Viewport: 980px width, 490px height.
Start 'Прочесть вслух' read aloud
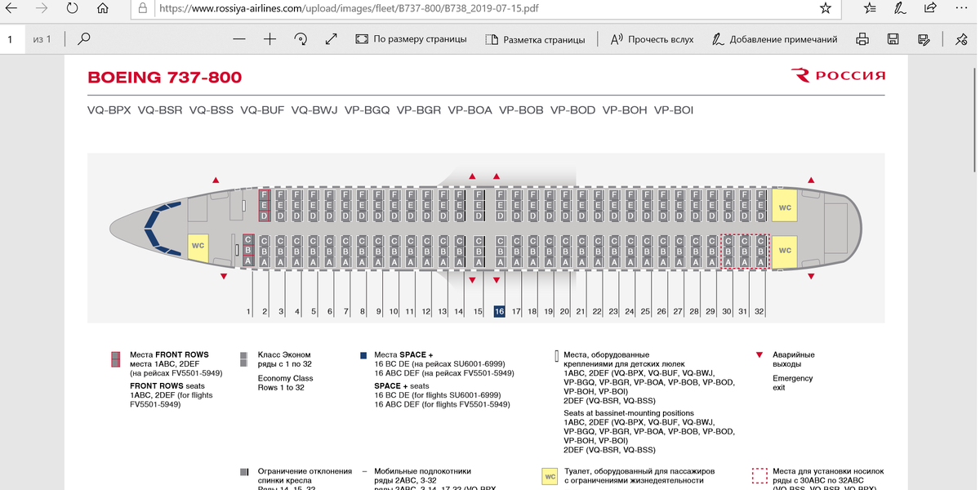point(652,39)
